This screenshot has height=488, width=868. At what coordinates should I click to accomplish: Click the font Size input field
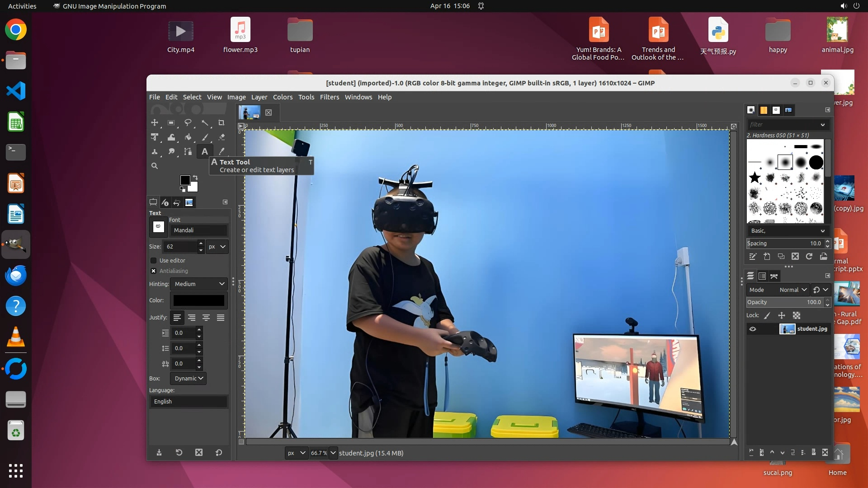pos(181,247)
